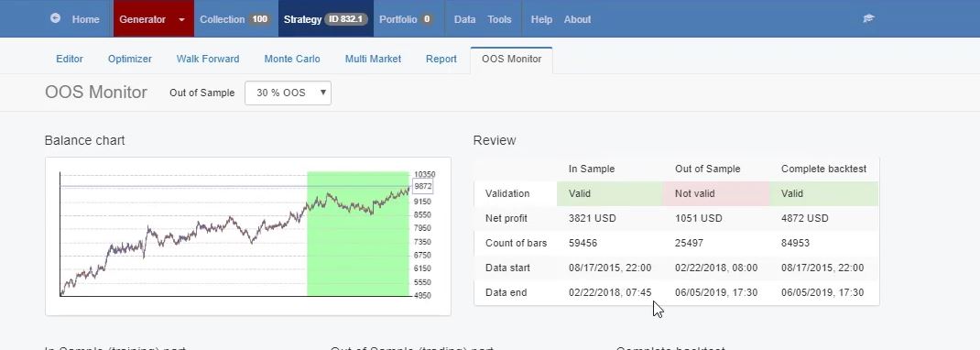Expand the Generator dropdown caret

(x=182, y=19)
